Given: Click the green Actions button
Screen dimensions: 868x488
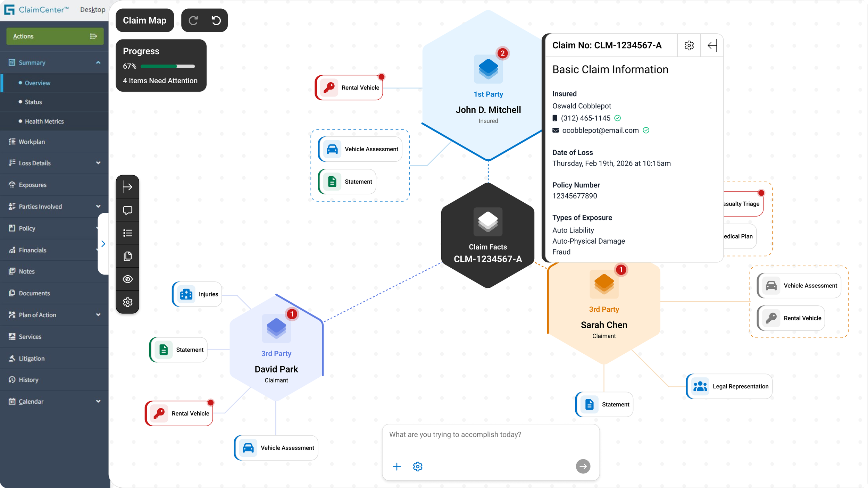Looking at the screenshot, I should [55, 36].
